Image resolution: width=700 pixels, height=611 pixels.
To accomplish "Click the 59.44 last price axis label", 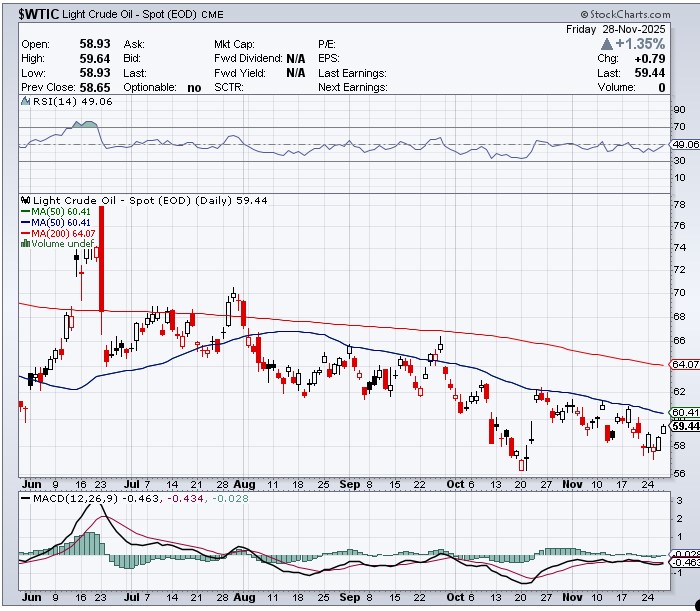I will click(684, 426).
